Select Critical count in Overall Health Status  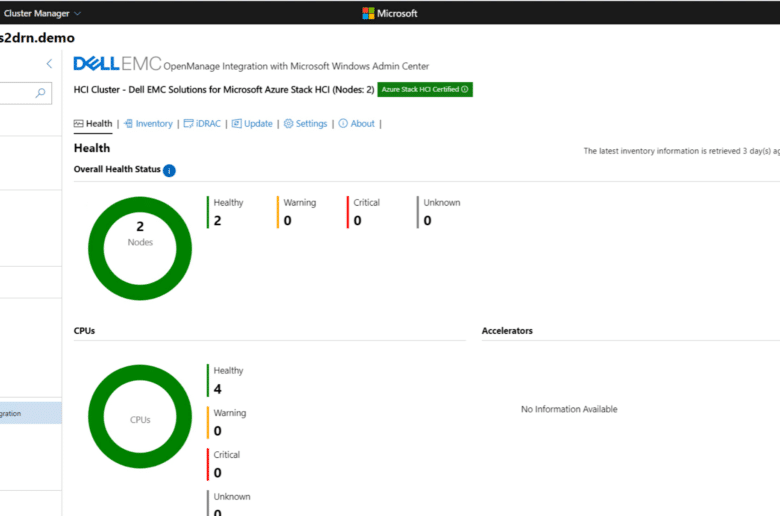click(364, 212)
